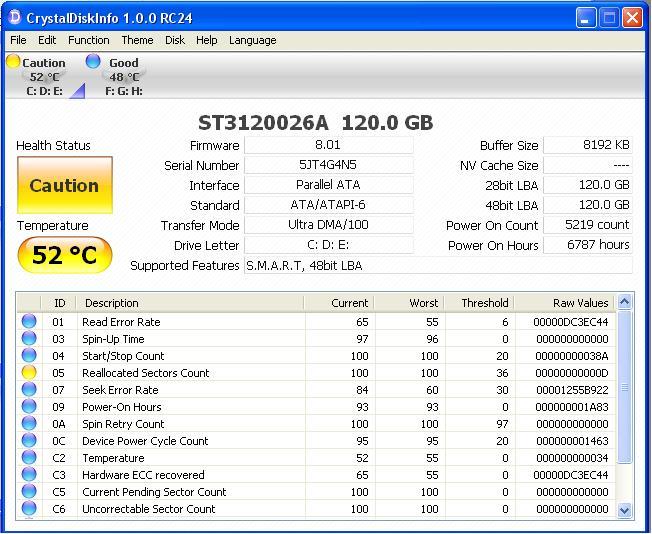
Task: Select the 'Read Error Rate' row text
Action: pyautogui.click(x=121, y=322)
